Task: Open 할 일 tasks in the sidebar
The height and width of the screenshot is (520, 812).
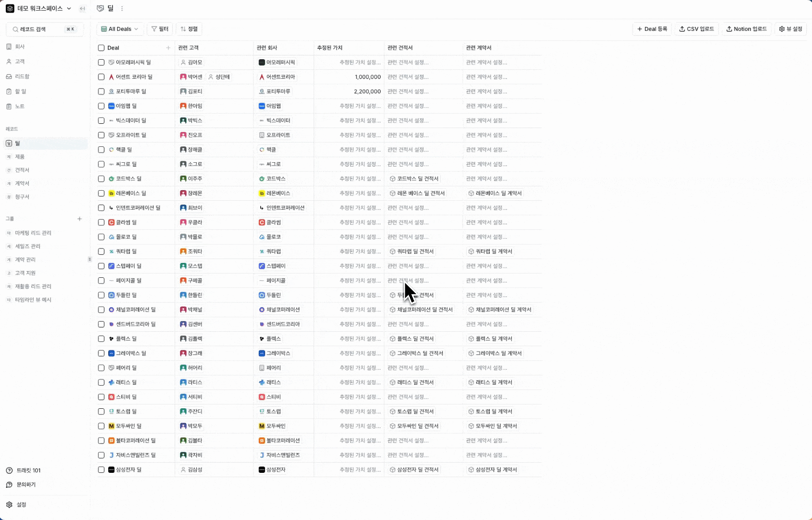Action: [x=20, y=91]
